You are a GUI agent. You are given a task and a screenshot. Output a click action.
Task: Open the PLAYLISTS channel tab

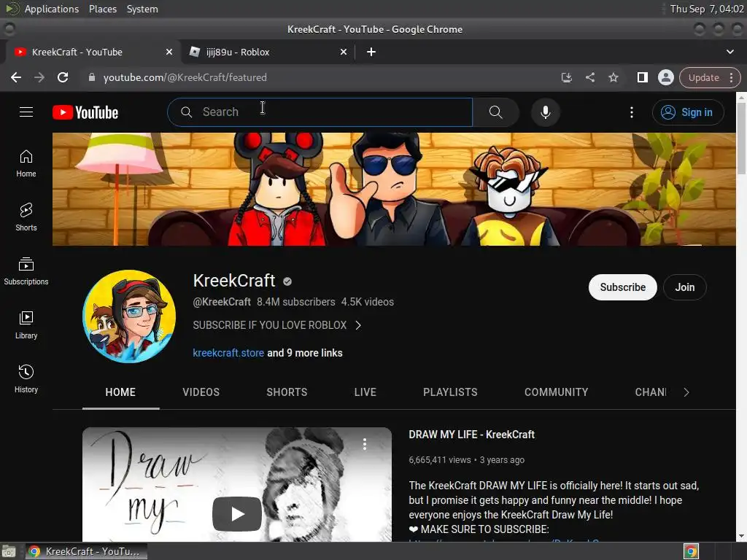(x=450, y=392)
